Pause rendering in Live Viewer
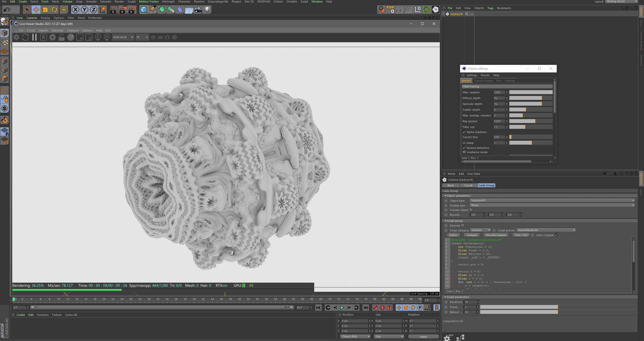The height and width of the screenshot is (341, 644). click(x=34, y=37)
